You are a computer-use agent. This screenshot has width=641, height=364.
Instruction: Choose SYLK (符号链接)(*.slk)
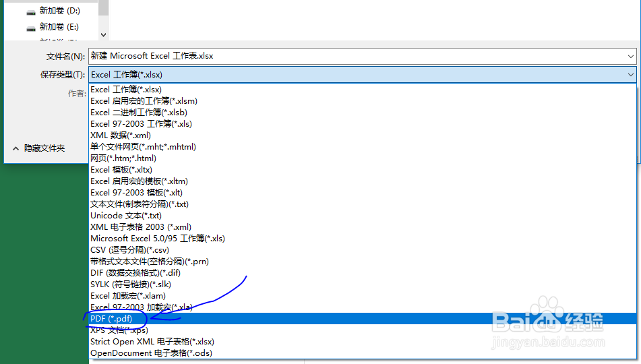[363, 284]
